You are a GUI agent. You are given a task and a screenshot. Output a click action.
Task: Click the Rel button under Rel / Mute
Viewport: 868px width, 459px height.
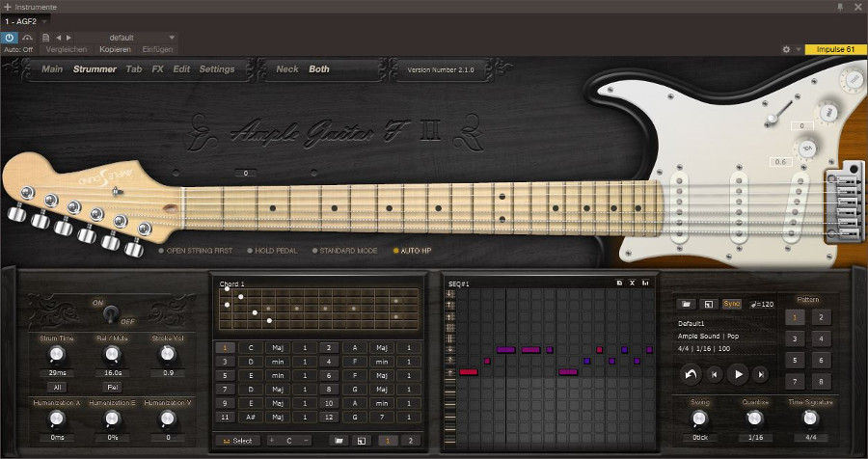coord(112,387)
